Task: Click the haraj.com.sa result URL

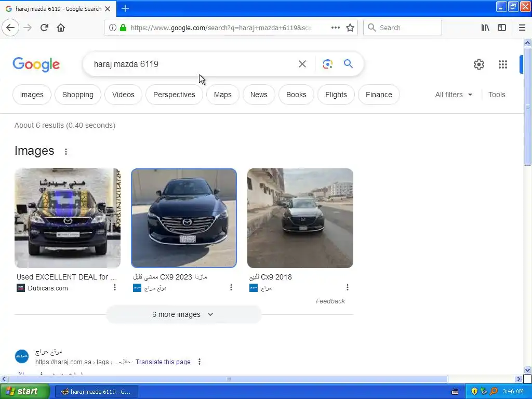Action: [83, 362]
